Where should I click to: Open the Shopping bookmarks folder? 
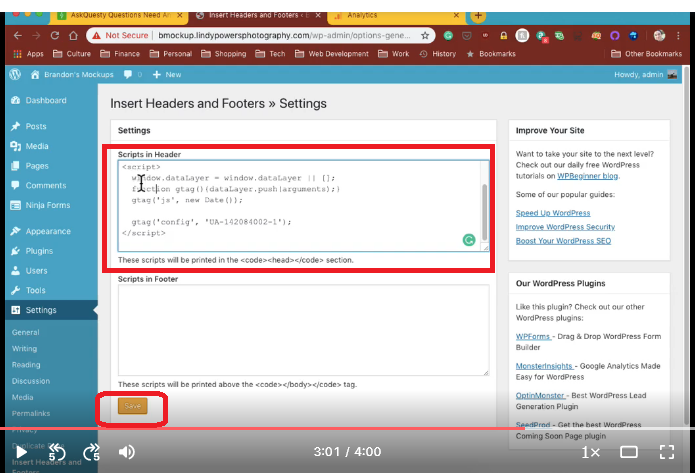pos(223,54)
